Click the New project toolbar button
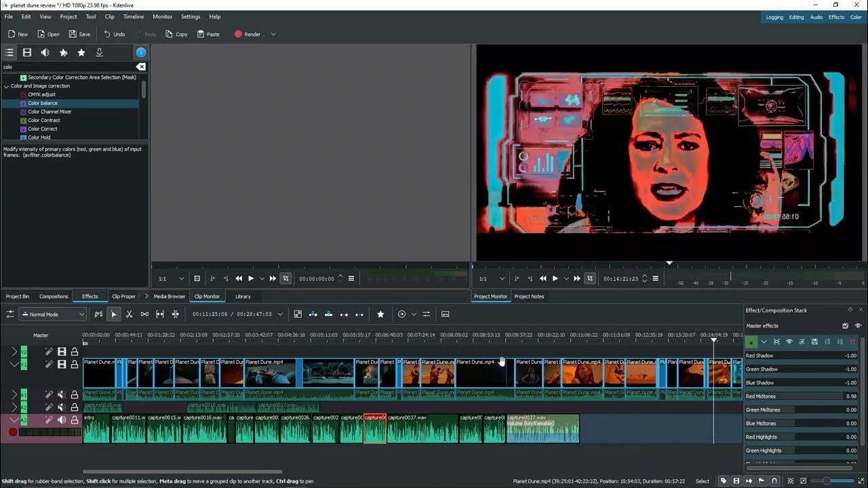This screenshot has height=488, width=868. pyautogui.click(x=18, y=34)
